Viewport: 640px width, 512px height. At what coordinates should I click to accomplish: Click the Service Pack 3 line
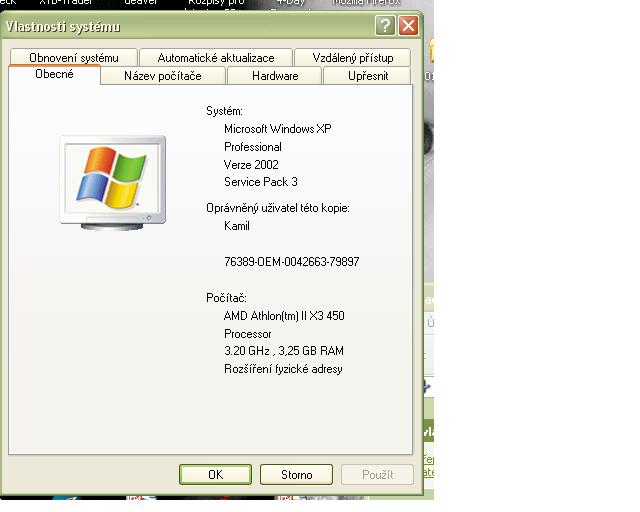point(260,182)
